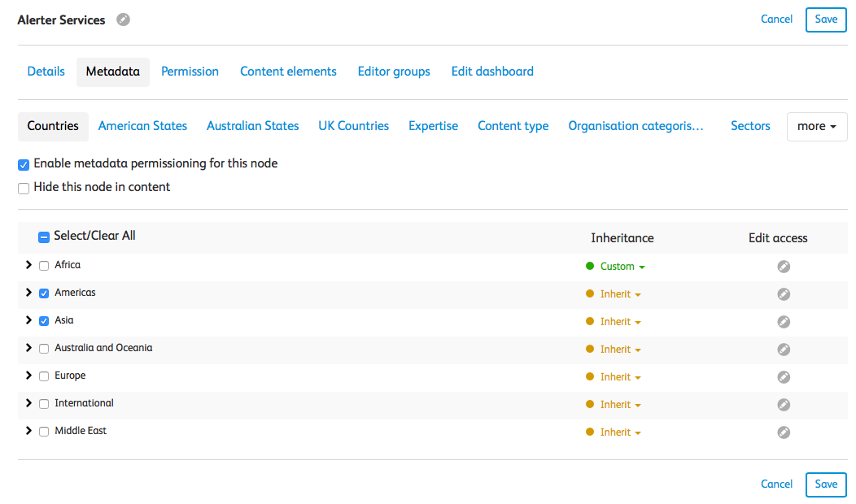
Task: Select the American States metadata tab
Action: 142,126
